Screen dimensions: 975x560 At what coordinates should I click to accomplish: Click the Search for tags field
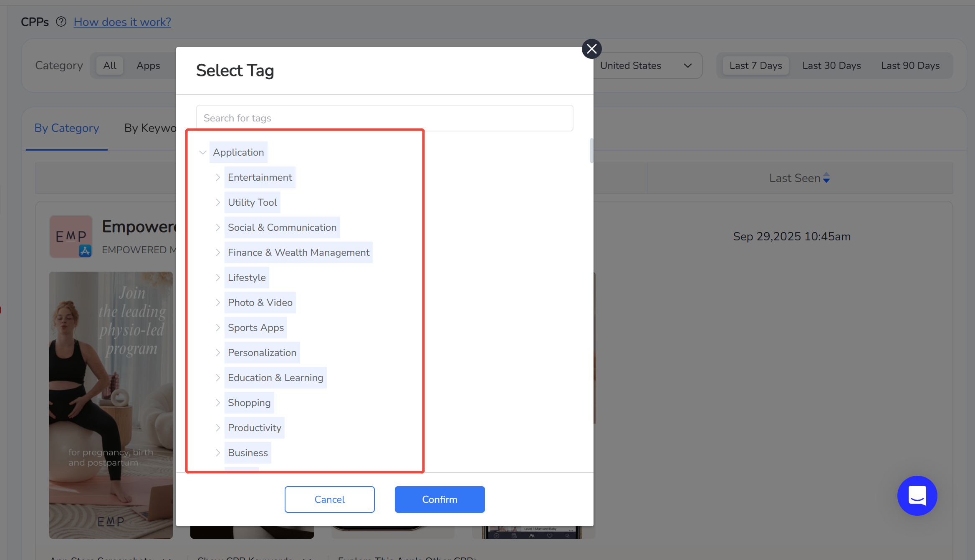pyautogui.click(x=384, y=118)
